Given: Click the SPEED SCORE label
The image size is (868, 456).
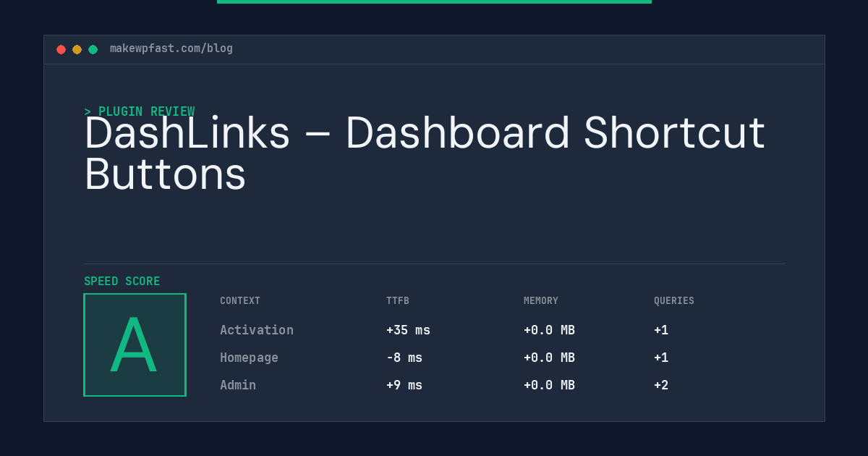Looking at the screenshot, I should [122, 282].
